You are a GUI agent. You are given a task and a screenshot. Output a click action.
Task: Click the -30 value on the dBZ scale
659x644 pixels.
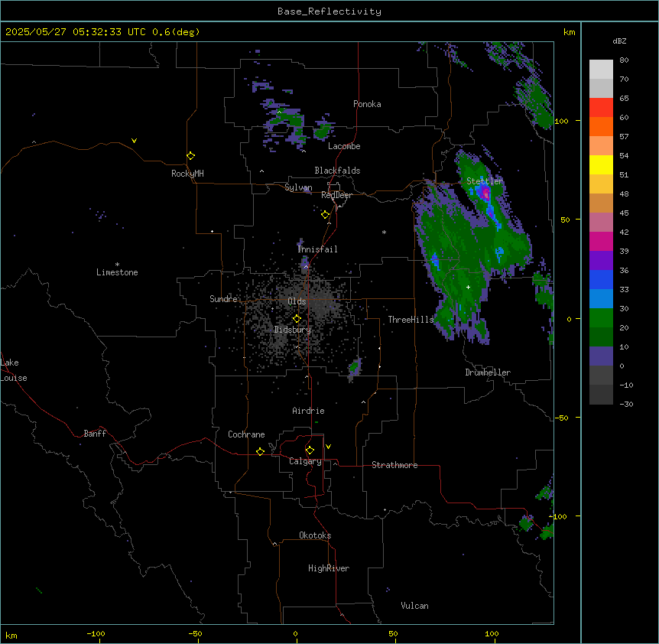pyautogui.click(x=626, y=404)
